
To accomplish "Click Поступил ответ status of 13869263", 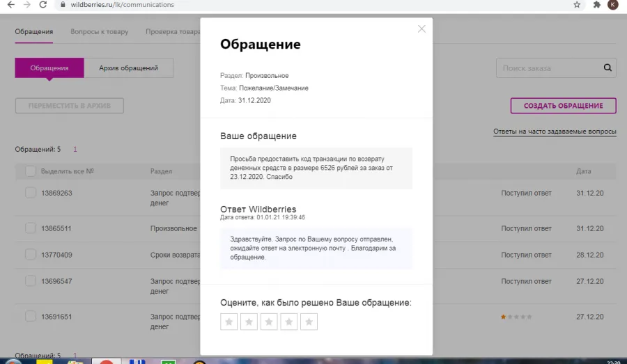I will pyautogui.click(x=526, y=193).
